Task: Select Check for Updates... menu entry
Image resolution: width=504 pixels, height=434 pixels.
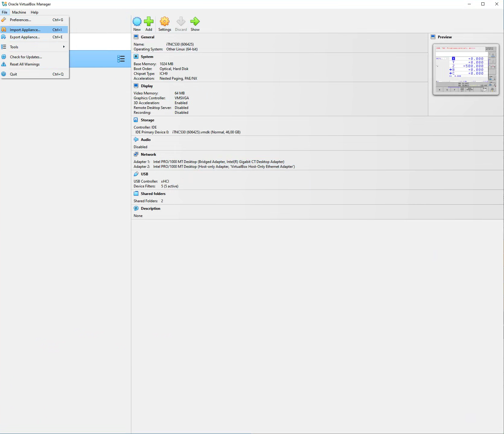Action: [34, 57]
